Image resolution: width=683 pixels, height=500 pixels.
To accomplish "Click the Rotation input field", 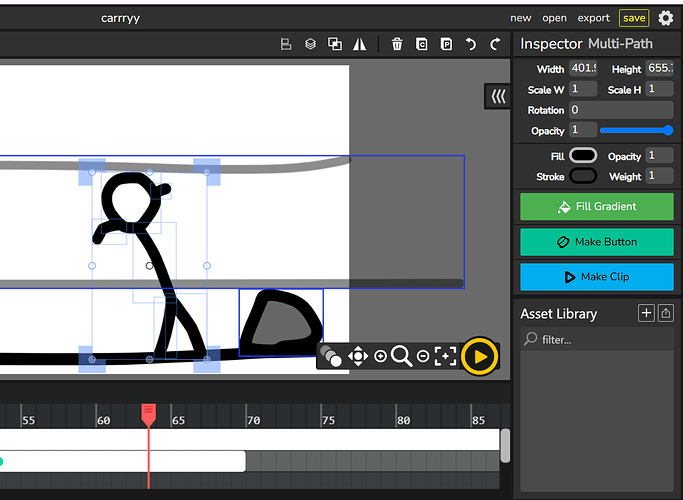I will point(620,110).
